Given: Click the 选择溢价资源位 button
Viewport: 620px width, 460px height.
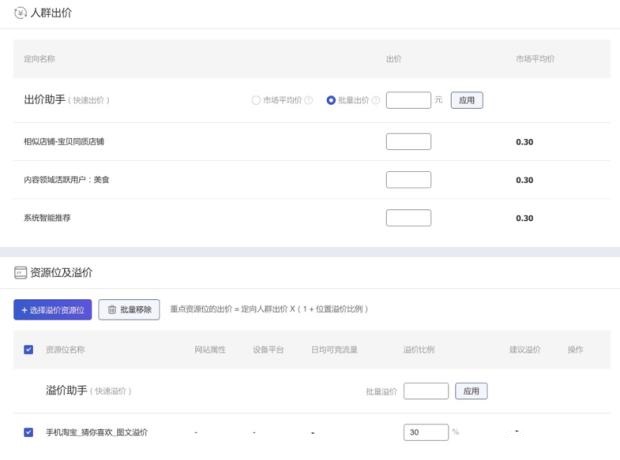Looking at the screenshot, I should click(x=52, y=310).
